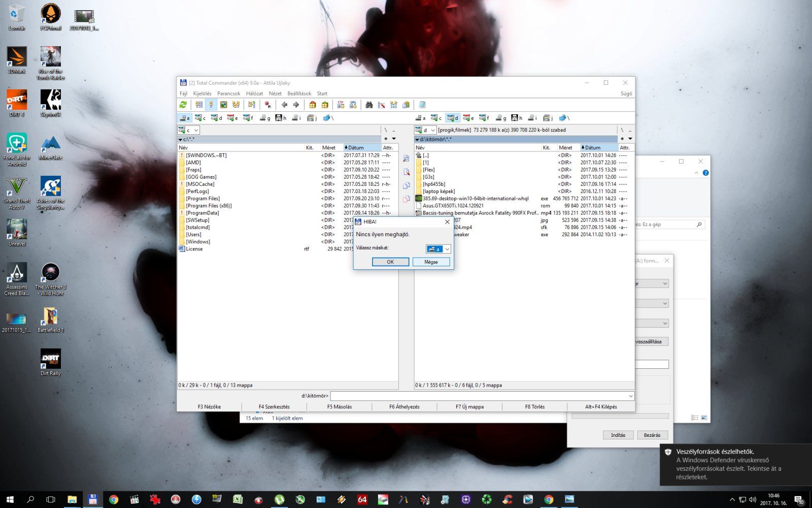Select the License file in left panel
Image resolution: width=812 pixels, height=508 pixels.
click(x=194, y=249)
